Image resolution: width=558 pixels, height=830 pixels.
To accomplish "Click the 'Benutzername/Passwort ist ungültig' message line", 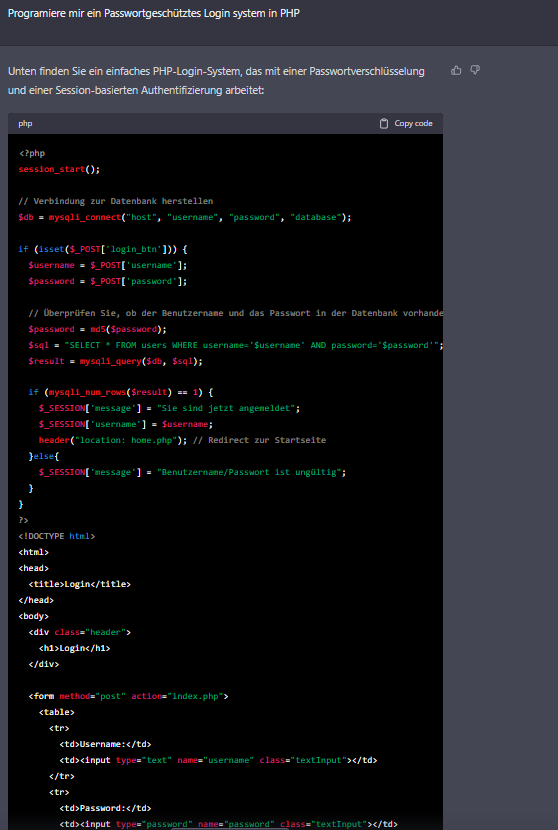I will pos(193,472).
